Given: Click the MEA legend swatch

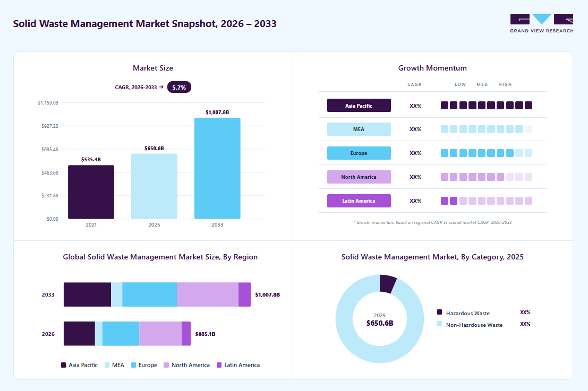Looking at the screenshot, I should (x=107, y=365).
